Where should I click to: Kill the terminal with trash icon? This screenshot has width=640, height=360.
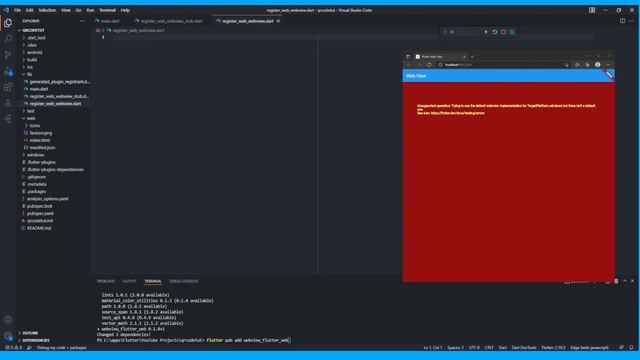[x=616, y=281]
